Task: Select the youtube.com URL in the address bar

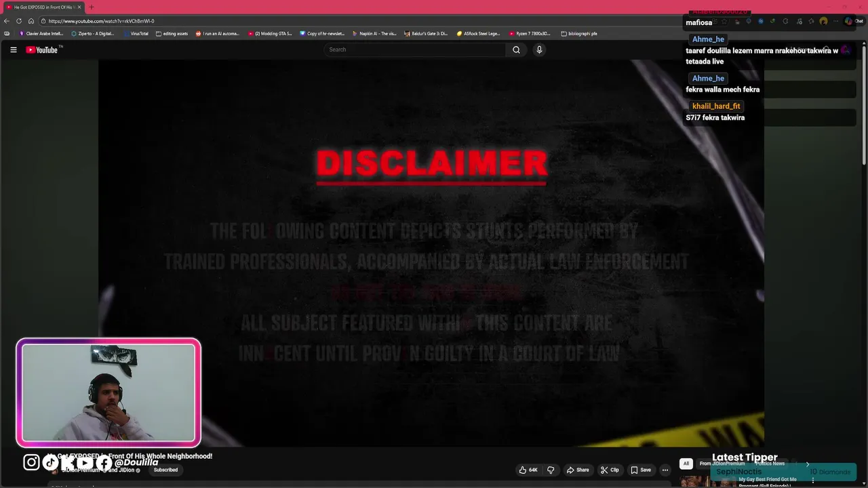Action: (x=102, y=21)
